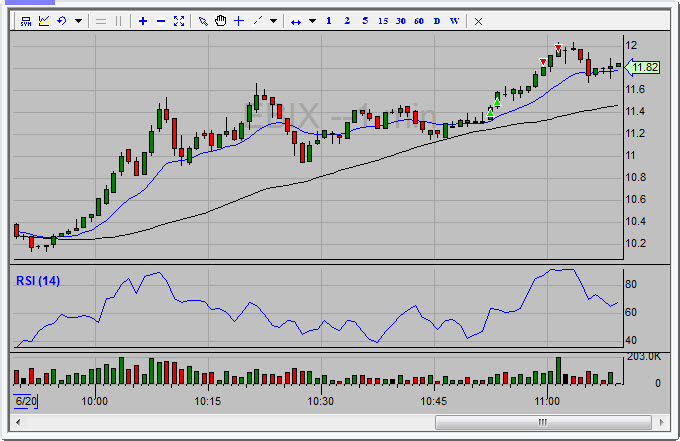This screenshot has height=441, width=680.
Task: Click the 6/20 date link
Action: tap(23, 401)
